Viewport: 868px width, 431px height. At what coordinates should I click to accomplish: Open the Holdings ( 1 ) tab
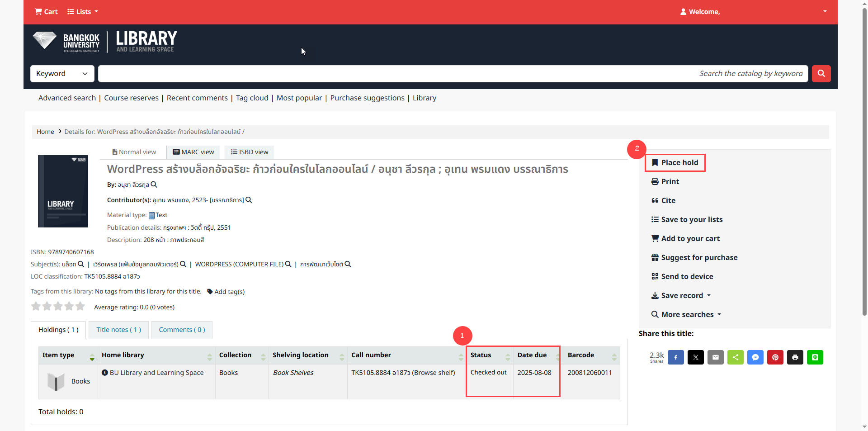(x=58, y=330)
